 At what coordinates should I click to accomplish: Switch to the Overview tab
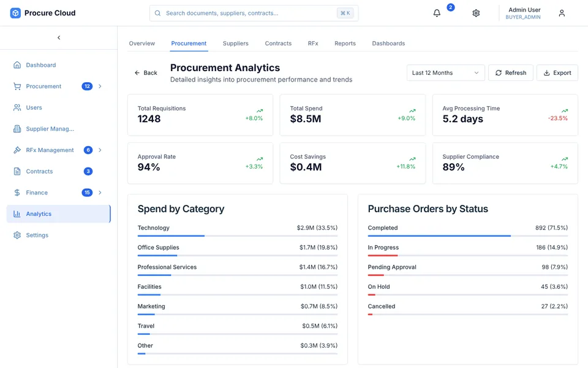141,44
